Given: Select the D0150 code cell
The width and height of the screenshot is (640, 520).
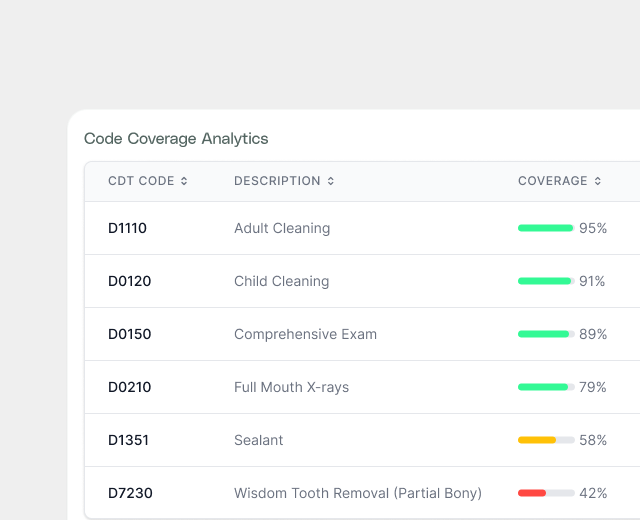Looking at the screenshot, I should click(x=129, y=334).
